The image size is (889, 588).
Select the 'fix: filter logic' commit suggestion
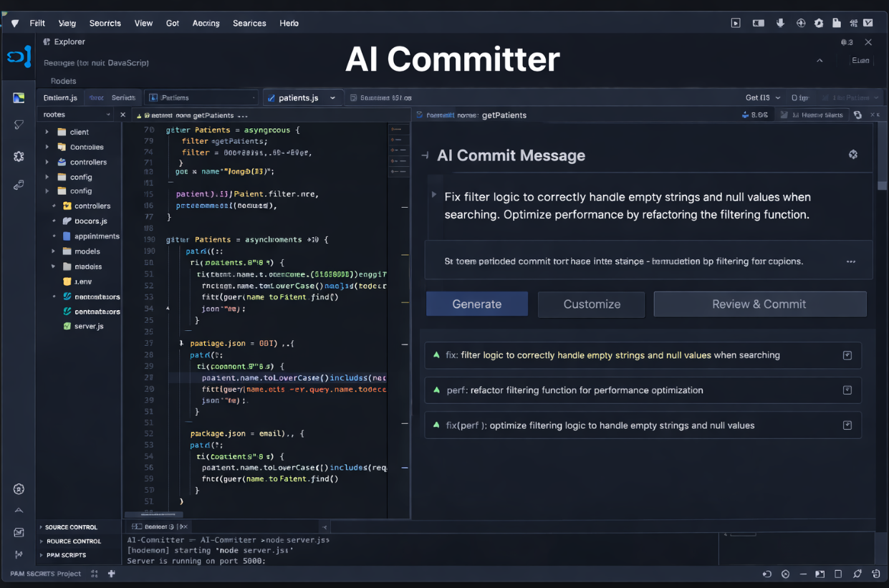coord(643,355)
